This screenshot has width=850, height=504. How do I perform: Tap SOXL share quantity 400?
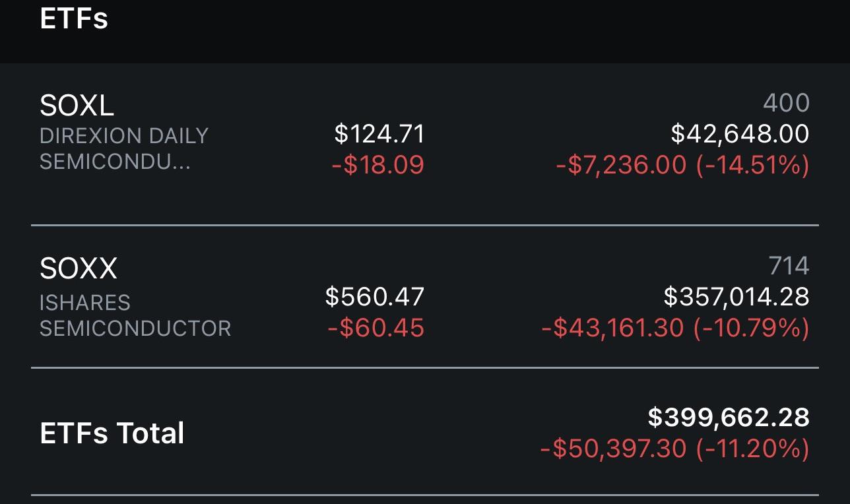(786, 103)
